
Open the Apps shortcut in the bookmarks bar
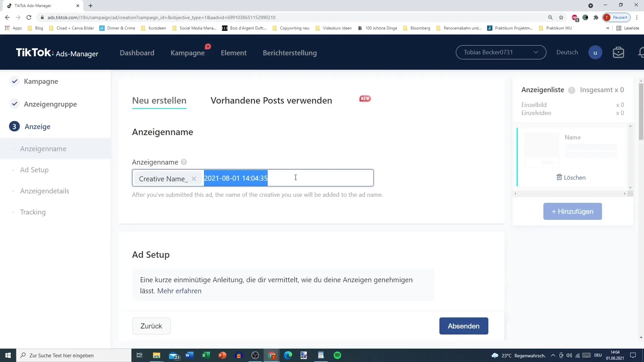13,28
